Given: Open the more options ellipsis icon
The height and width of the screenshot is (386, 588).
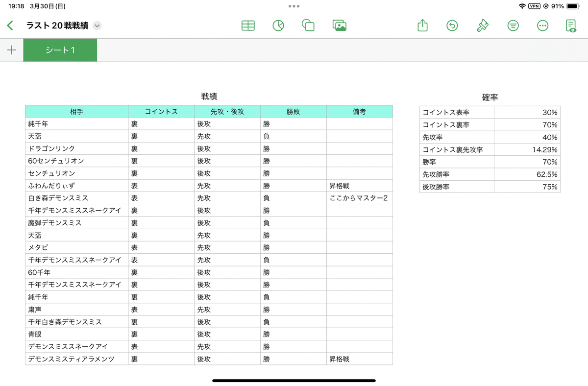Looking at the screenshot, I should click(542, 26).
